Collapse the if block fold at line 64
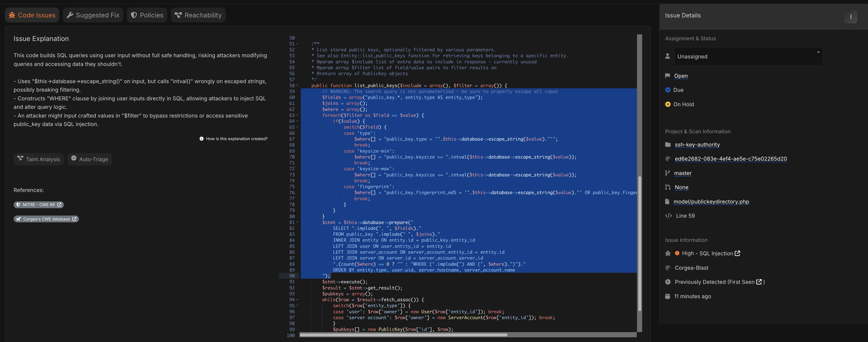 click(297, 122)
